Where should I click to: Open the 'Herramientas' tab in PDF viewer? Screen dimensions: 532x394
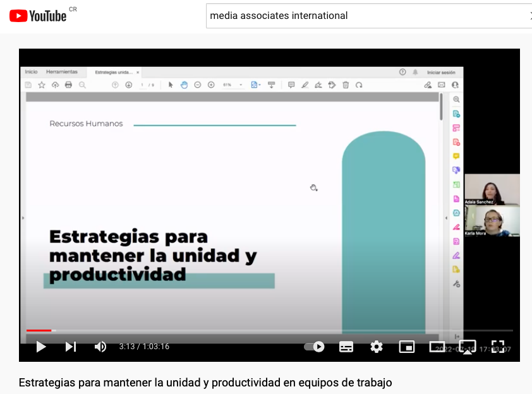coord(62,72)
